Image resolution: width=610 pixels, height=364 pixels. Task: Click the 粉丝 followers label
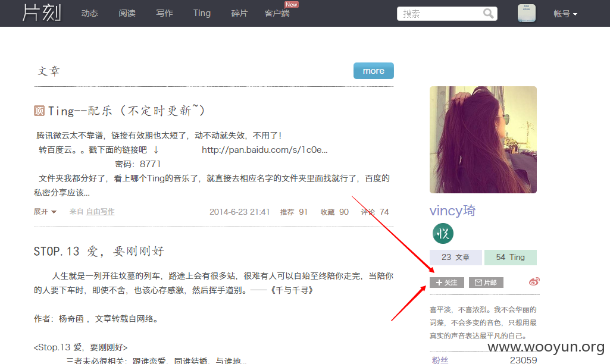[x=440, y=360]
